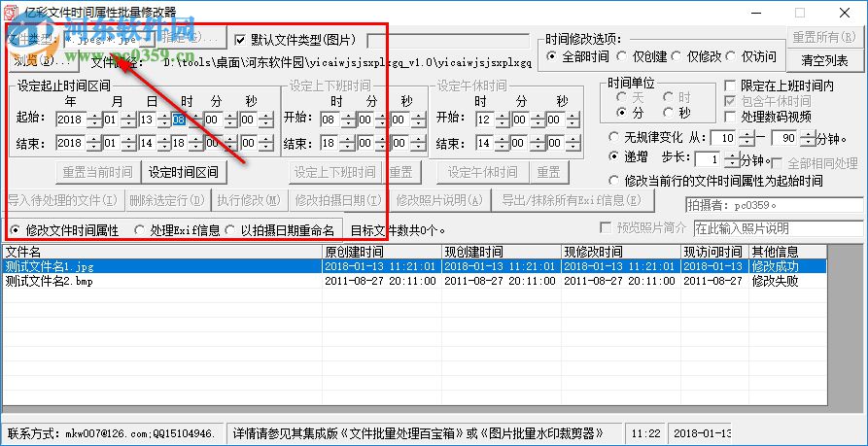Screen dimensions: 868x446
Task: Toggle 默认文件类型(图片) checkbox
Action: 240,40
